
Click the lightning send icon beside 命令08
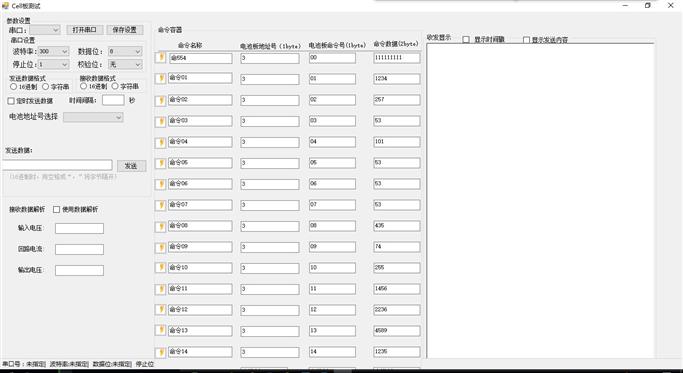(161, 226)
